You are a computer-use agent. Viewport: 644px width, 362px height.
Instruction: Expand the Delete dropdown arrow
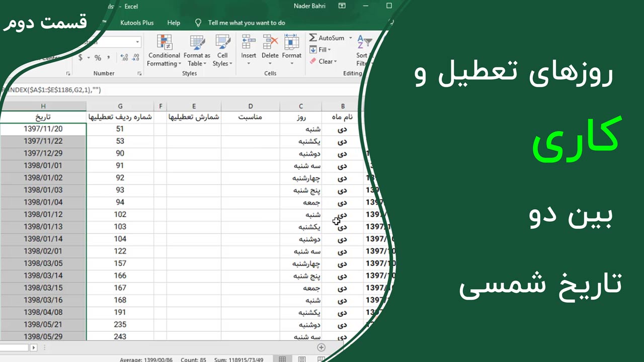(270, 63)
